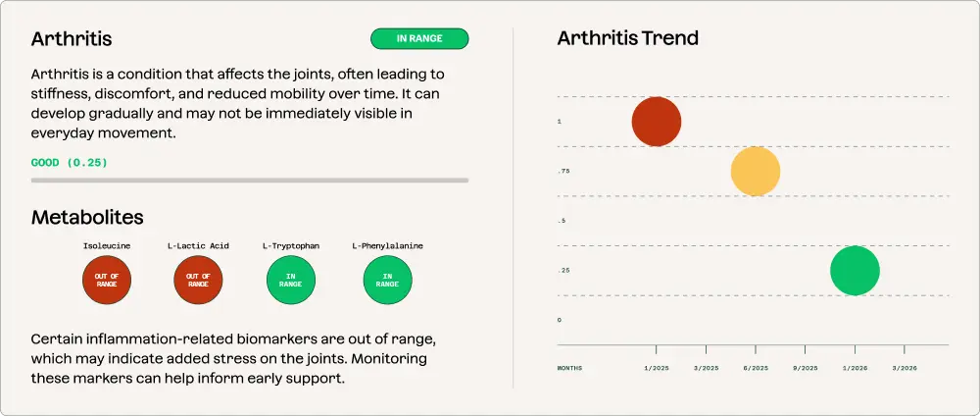Click the green trend dot at 1/2026
The width and height of the screenshot is (980, 416).
point(855,271)
